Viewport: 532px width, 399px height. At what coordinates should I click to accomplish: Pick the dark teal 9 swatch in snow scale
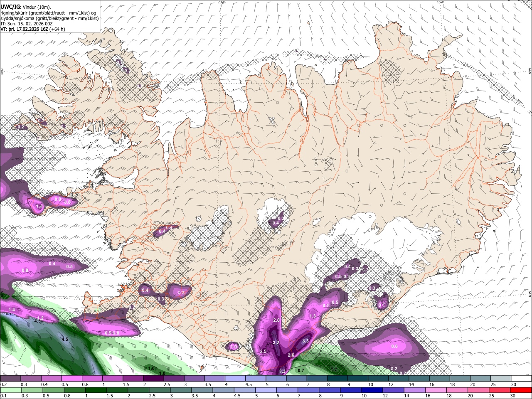pyautogui.click(x=358, y=379)
